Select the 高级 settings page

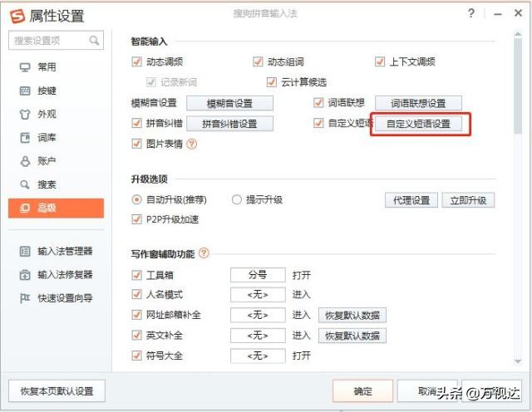click(56, 208)
